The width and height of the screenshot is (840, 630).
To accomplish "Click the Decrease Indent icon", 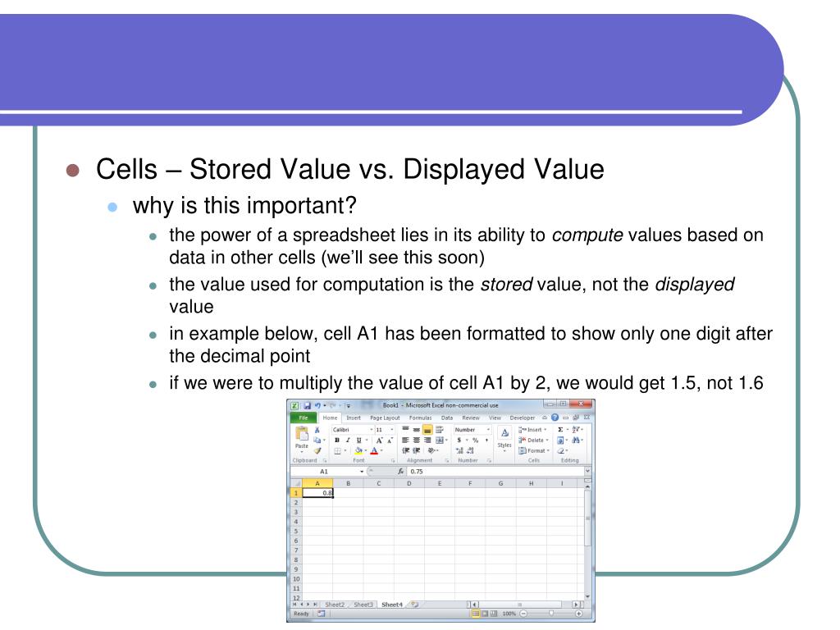I will click(x=405, y=450).
